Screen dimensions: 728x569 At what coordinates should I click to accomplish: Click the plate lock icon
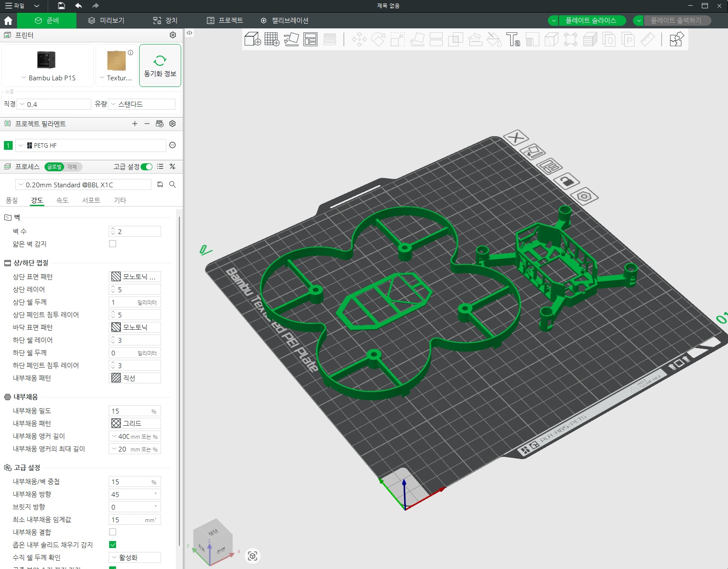coord(566,180)
